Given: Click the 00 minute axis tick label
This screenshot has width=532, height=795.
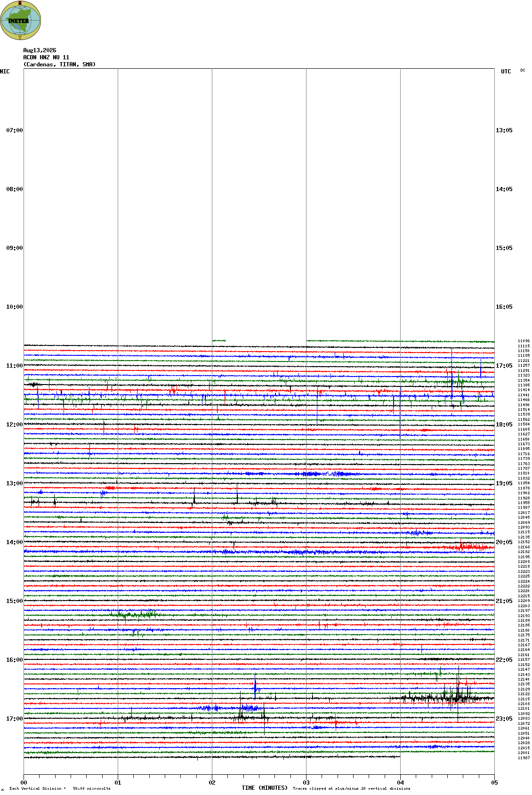Looking at the screenshot, I should pos(24,783).
